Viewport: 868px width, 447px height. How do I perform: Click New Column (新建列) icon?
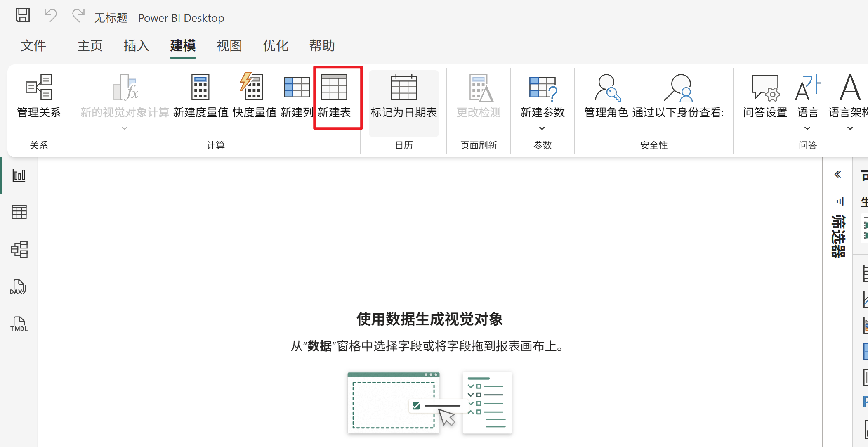pyautogui.click(x=297, y=88)
